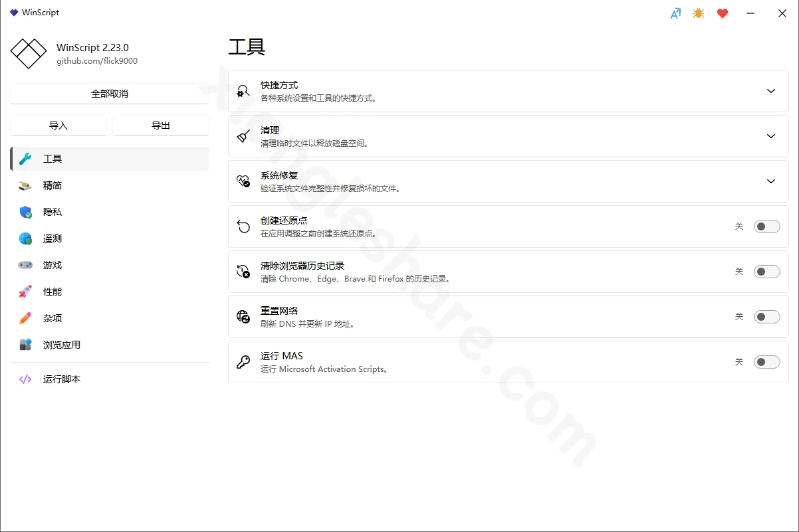Click the translate language icon in title bar

click(x=676, y=13)
